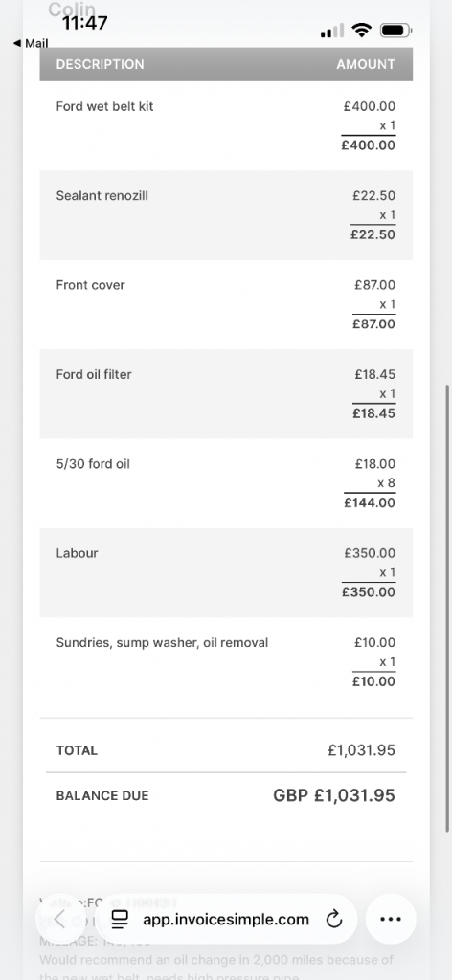452x980 pixels.
Task: Tap the 5/30 ford oil description
Action: 93,464
